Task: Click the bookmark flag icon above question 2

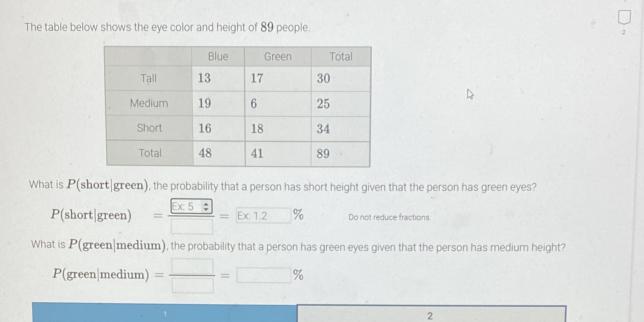Action: click(624, 17)
